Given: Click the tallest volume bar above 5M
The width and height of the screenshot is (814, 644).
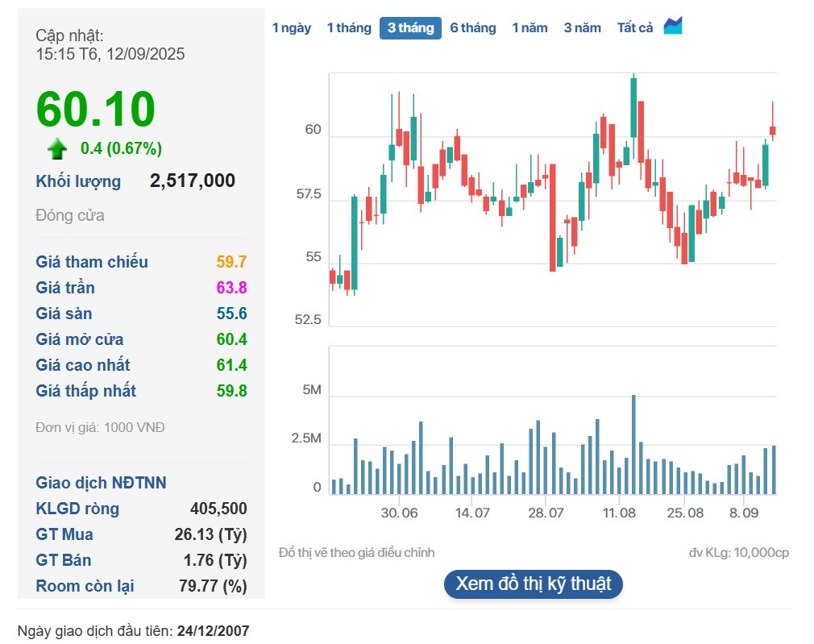Looking at the screenshot, I should click(633, 443).
